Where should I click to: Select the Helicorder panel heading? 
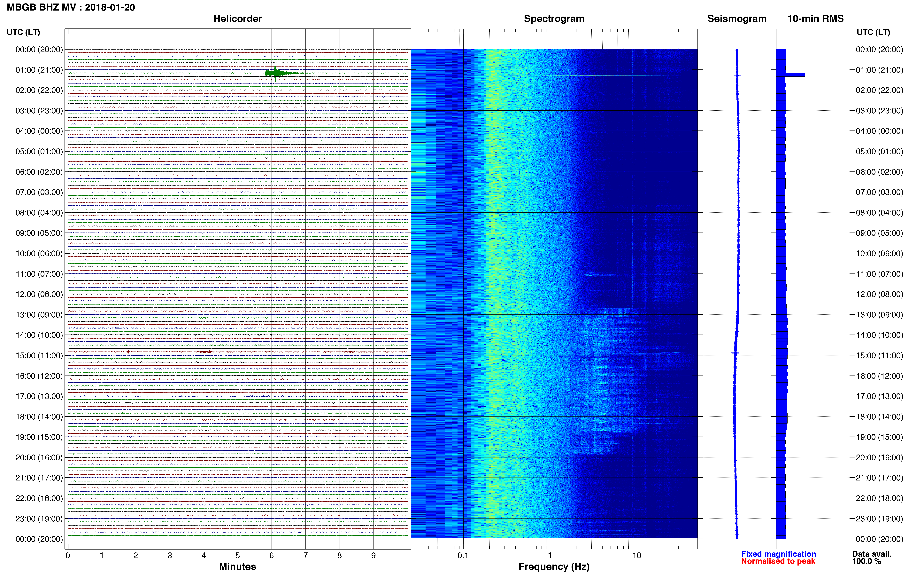point(238,19)
